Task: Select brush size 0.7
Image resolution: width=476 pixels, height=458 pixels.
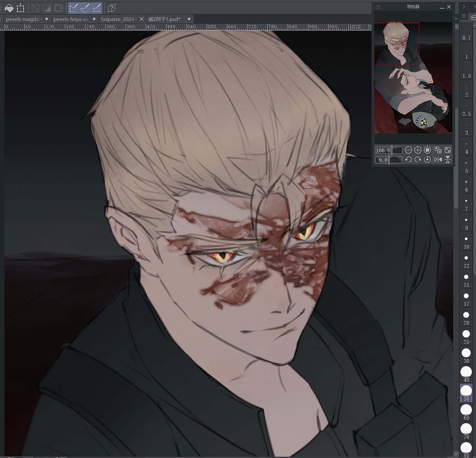Action: (x=466, y=33)
